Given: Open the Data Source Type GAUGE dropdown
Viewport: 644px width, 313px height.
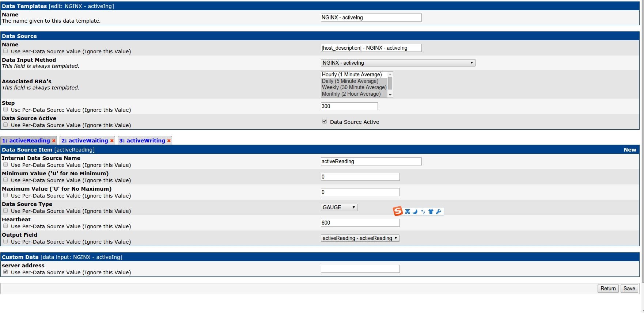Looking at the screenshot, I should 339,207.
